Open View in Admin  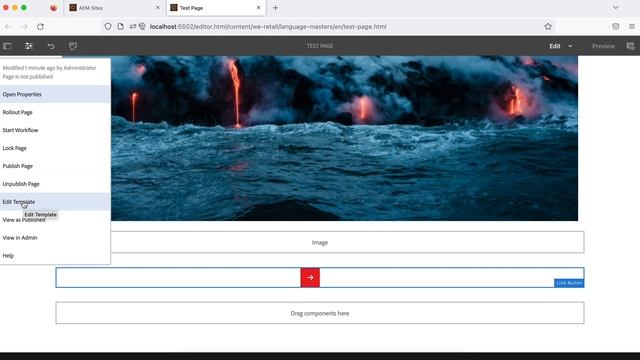pos(55,238)
